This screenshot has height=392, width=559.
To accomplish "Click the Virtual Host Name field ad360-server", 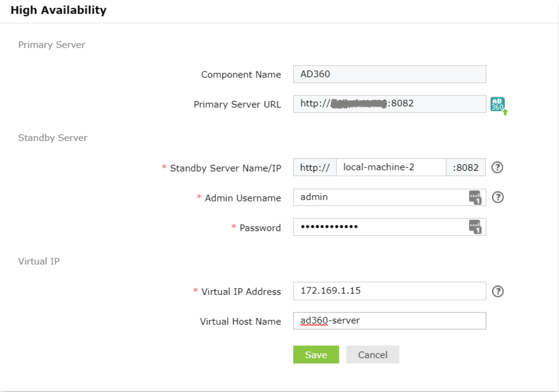I will [390, 321].
